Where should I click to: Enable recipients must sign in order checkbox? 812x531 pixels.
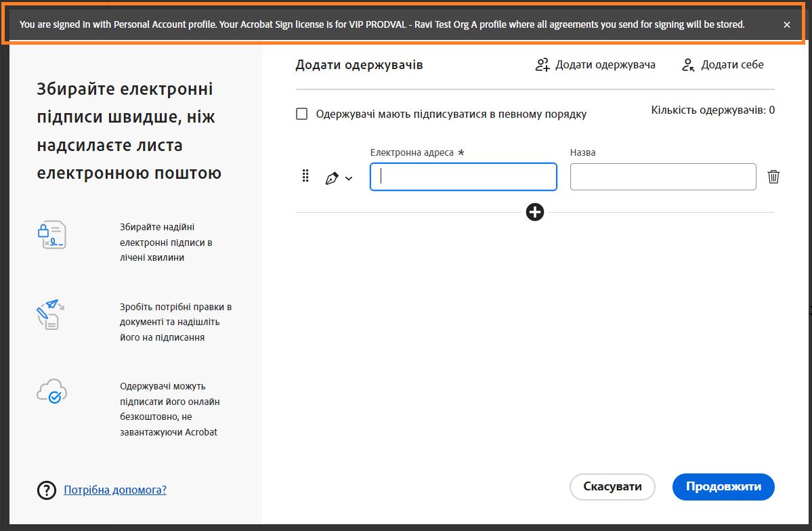pyautogui.click(x=302, y=114)
